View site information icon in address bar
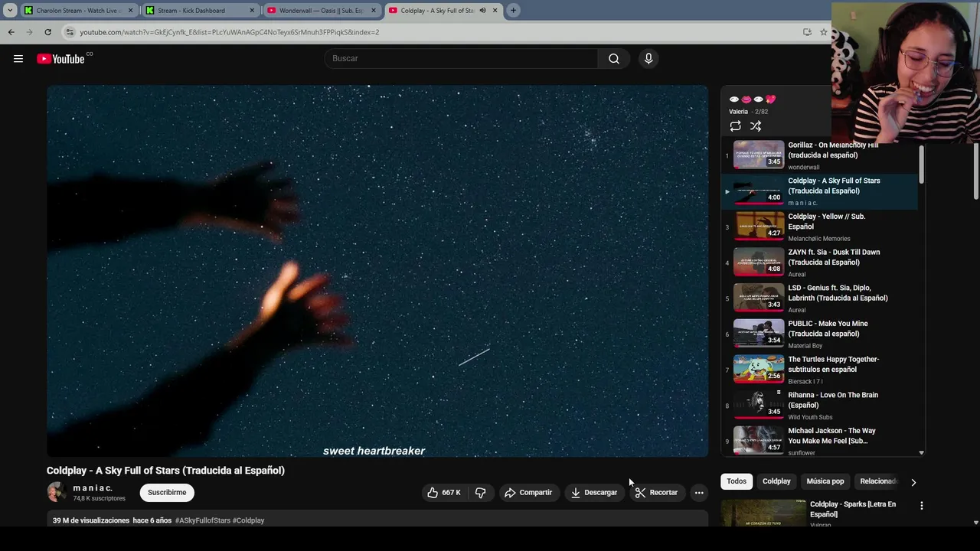The width and height of the screenshot is (980, 551). tap(70, 32)
